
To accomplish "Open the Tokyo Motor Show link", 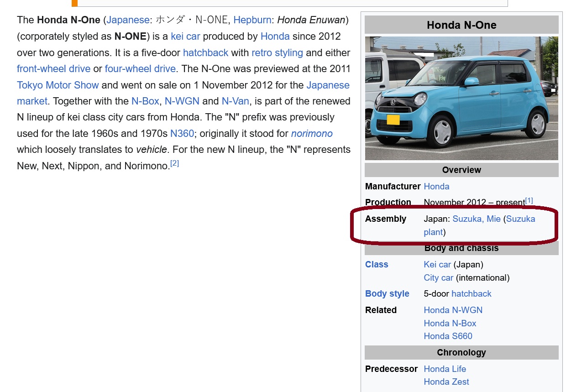I will click(58, 85).
